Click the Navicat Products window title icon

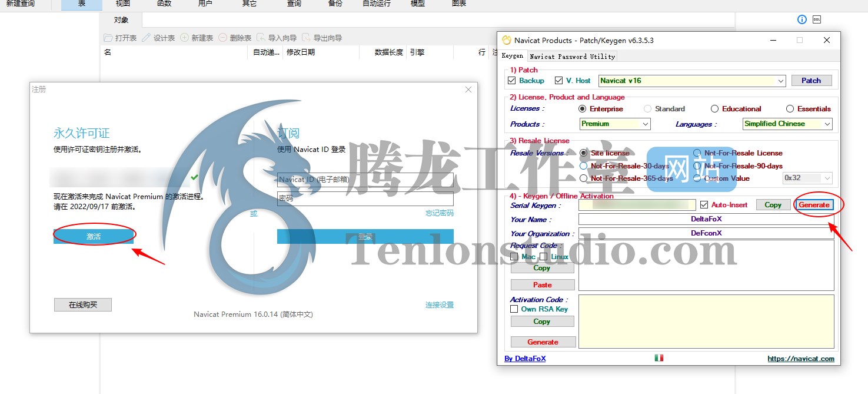(506, 40)
